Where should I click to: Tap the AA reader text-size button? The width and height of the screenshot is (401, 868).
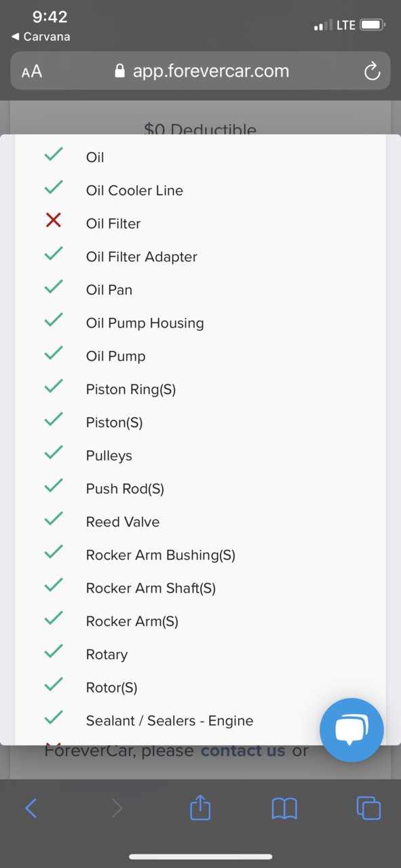tap(32, 71)
